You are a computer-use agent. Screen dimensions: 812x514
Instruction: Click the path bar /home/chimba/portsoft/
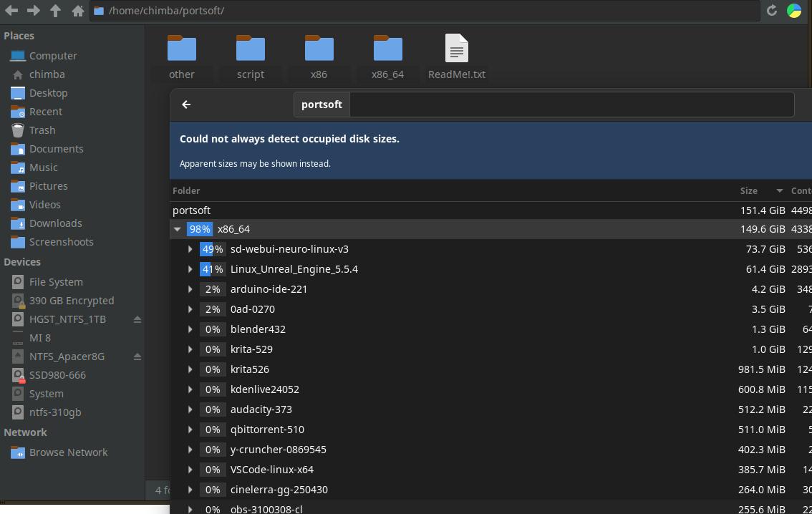425,10
